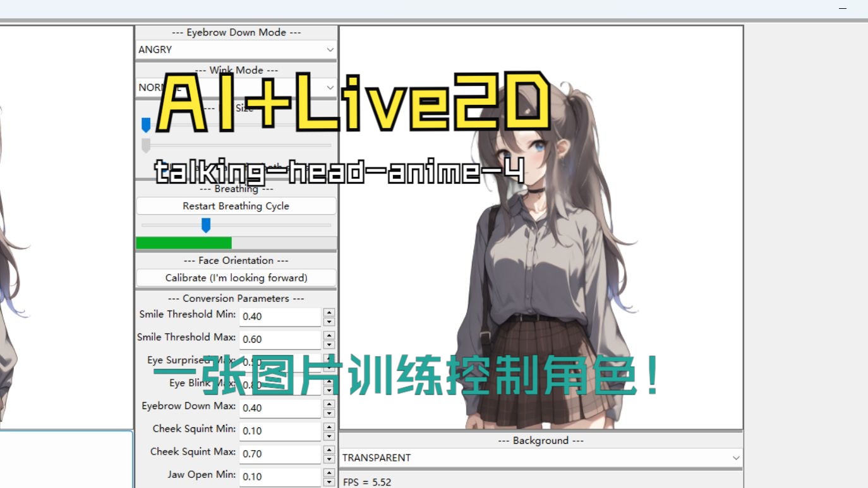Increase Cheek Squint Max with up arrow
The height and width of the screenshot is (488, 868).
tap(329, 449)
